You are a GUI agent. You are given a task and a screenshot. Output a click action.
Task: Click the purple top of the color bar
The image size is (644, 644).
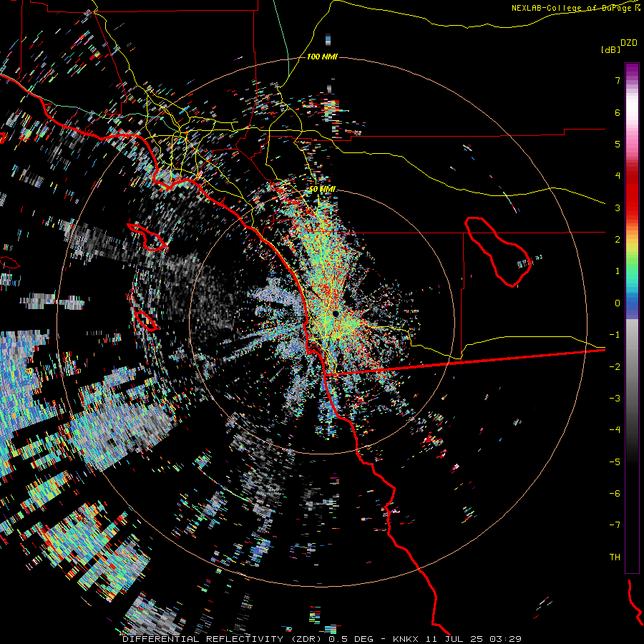pyautogui.click(x=632, y=70)
